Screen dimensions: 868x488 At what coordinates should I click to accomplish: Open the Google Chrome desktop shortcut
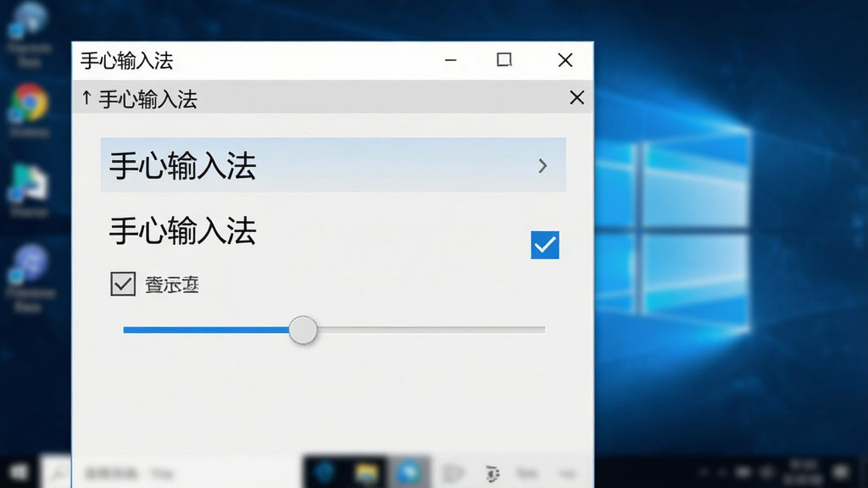(x=30, y=103)
